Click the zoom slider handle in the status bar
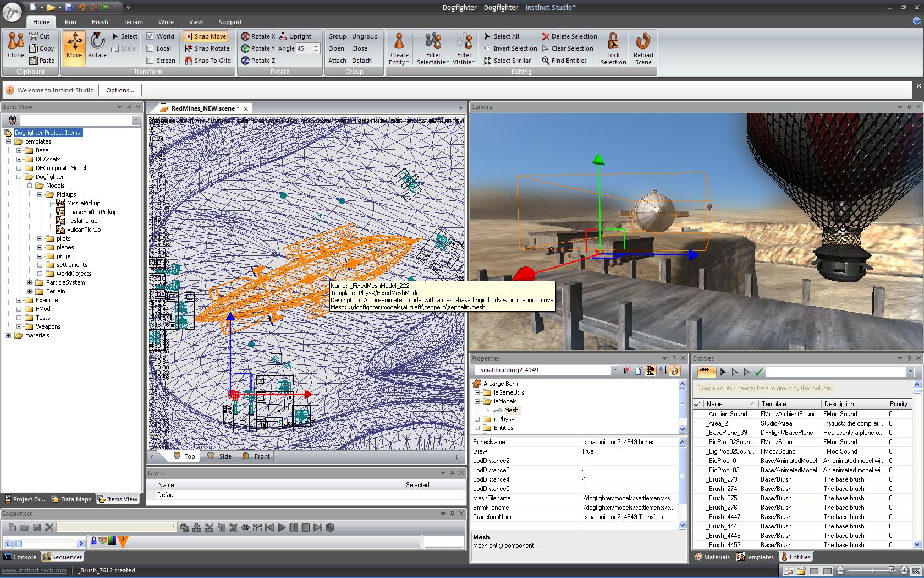The width and height of the screenshot is (924, 578). point(891,570)
